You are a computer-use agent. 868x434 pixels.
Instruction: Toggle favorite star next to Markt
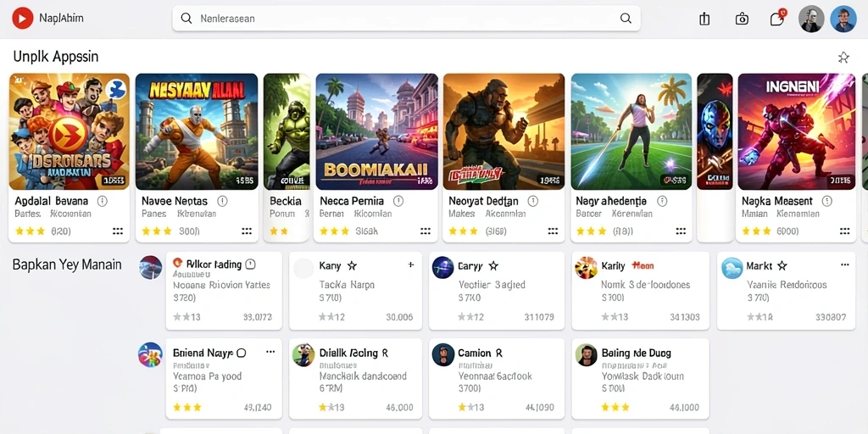point(782,266)
